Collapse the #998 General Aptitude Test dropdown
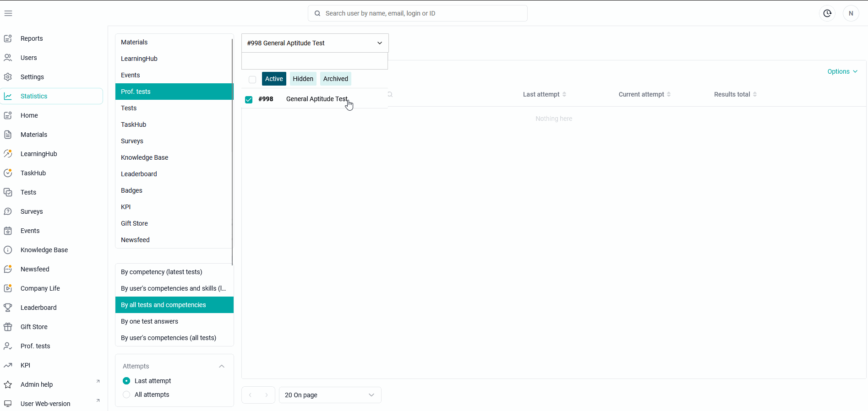Image resolution: width=868 pixels, height=411 pixels. click(x=315, y=43)
